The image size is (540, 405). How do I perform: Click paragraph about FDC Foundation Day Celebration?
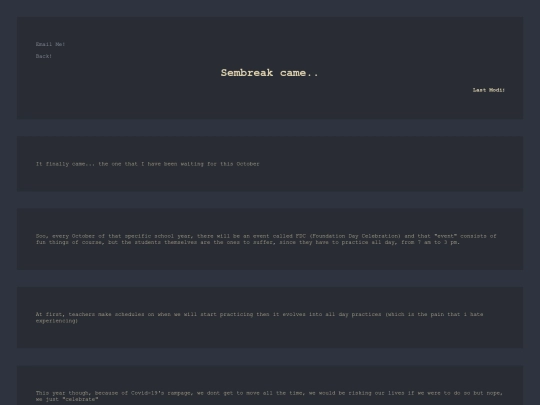[x=266, y=239]
